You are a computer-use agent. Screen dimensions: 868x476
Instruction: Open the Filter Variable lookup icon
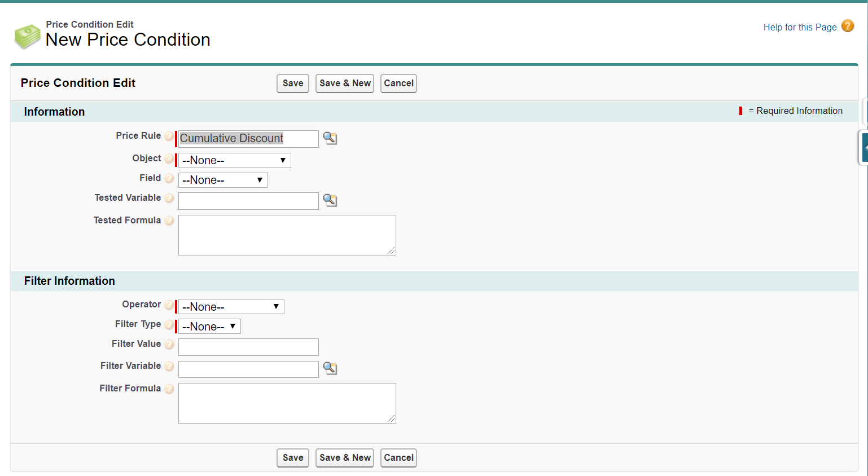330,368
